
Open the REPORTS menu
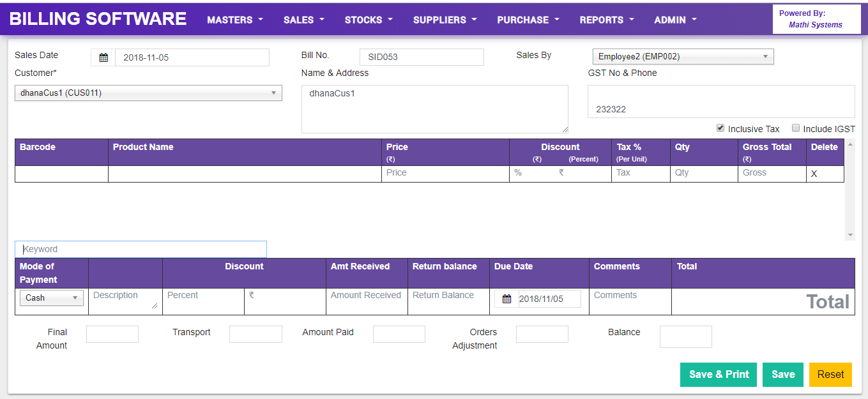point(605,20)
